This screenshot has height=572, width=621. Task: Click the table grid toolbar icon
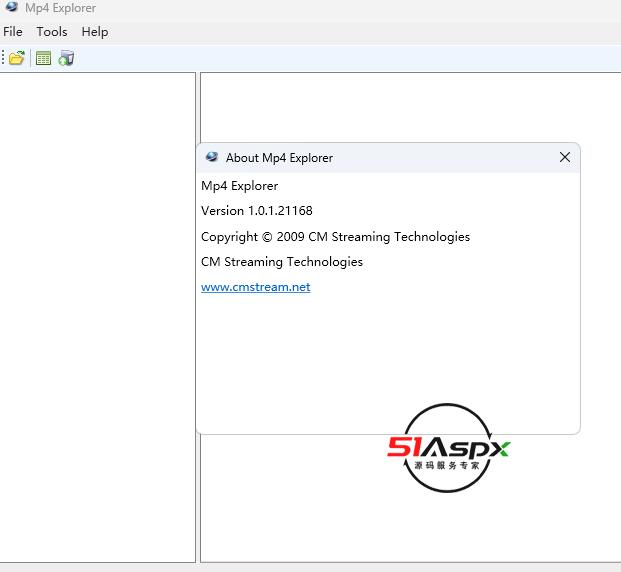43,58
